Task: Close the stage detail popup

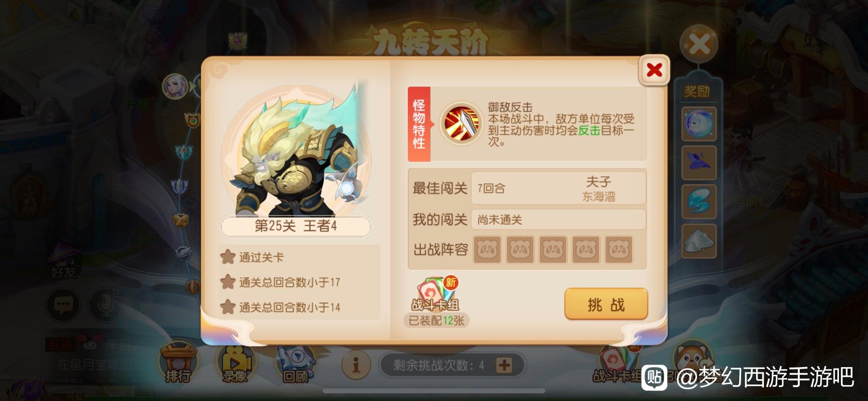Action: 654,70
